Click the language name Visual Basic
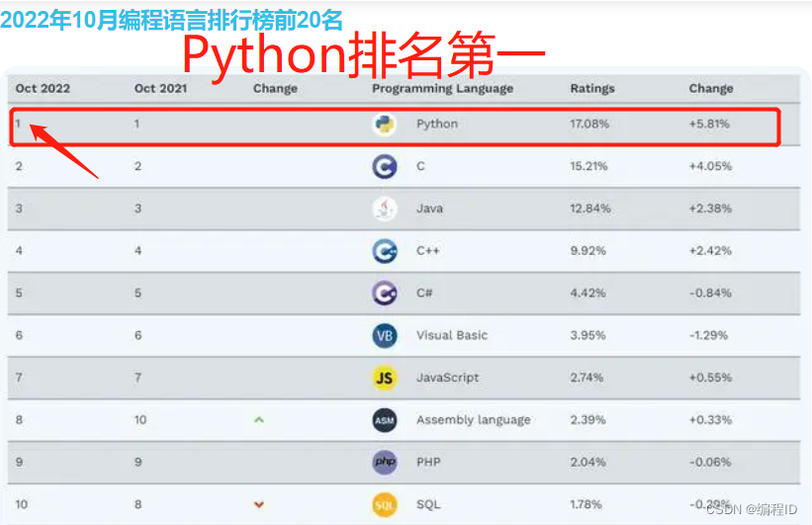This screenshot has width=812, height=525. pos(452,335)
